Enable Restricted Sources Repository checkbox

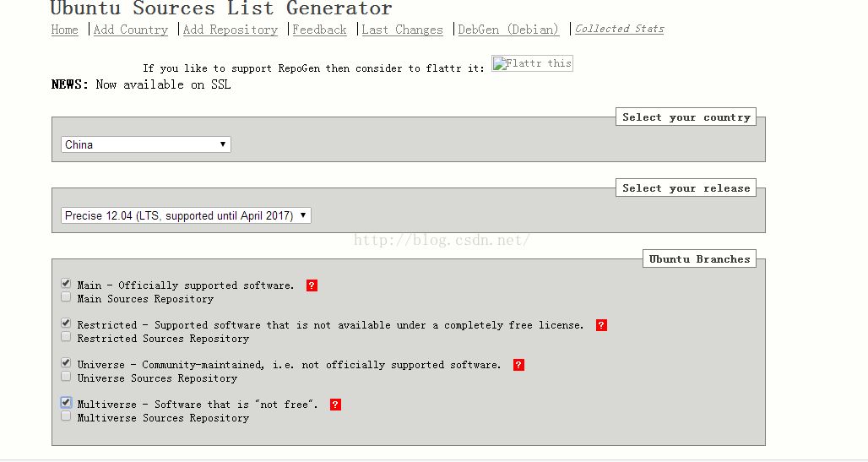[66, 337]
